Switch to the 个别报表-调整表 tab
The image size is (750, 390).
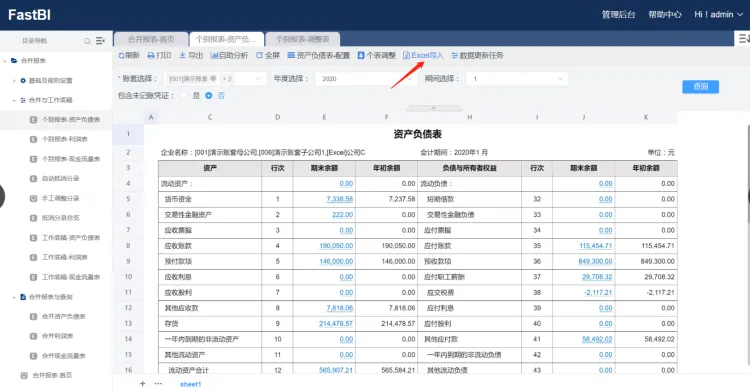coord(302,39)
